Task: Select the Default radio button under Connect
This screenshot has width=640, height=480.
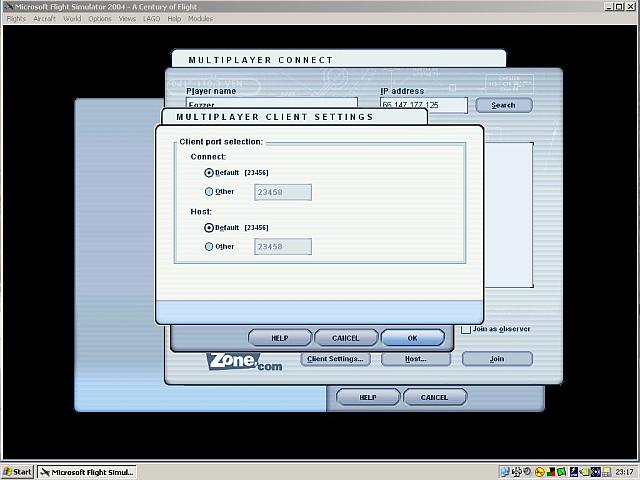Action: coord(209,173)
